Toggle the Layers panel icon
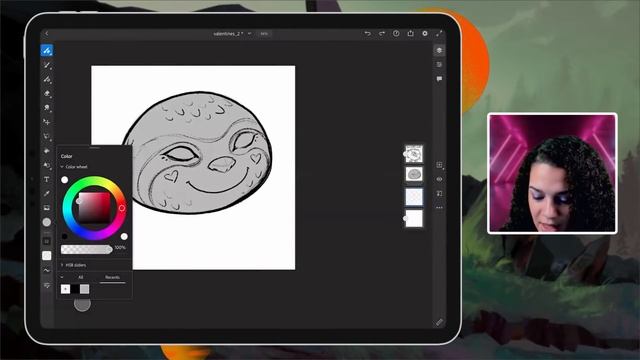 pos(439,51)
